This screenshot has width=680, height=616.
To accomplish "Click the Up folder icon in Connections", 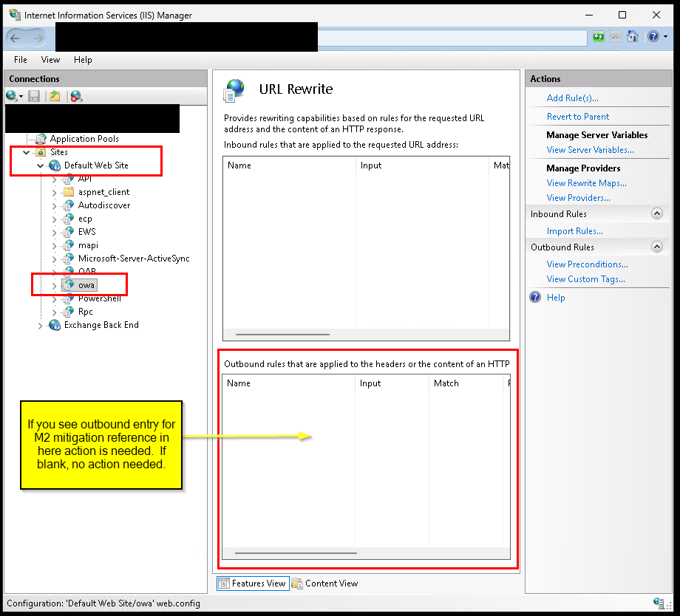I will tap(55, 96).
